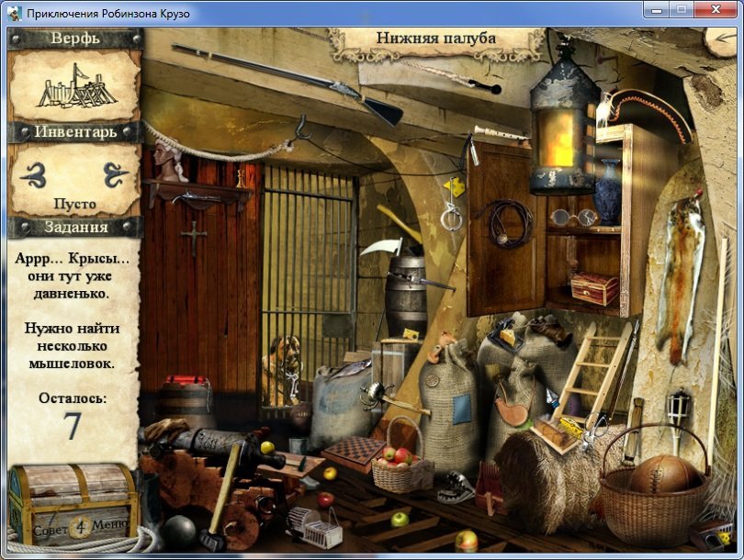Click the yellow apple on the cannon
The image size is (744, 560).
[x=267, y=447]
